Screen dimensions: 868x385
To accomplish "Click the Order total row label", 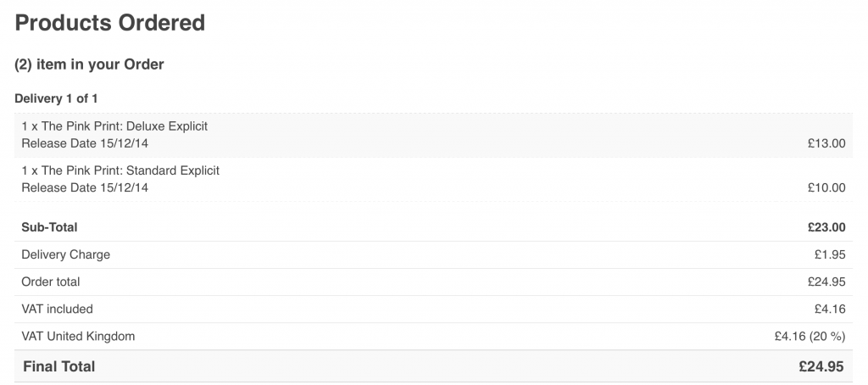I will (51, 282).
